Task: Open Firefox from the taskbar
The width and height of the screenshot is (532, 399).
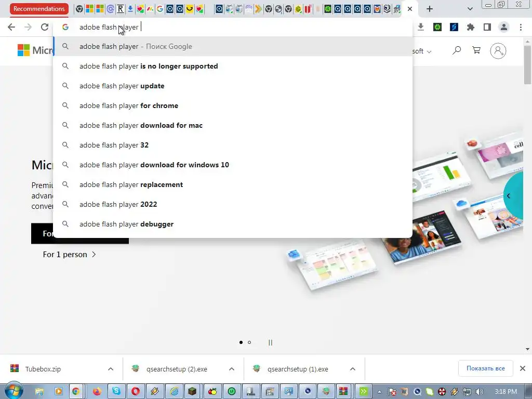Action: pos(97,392)
